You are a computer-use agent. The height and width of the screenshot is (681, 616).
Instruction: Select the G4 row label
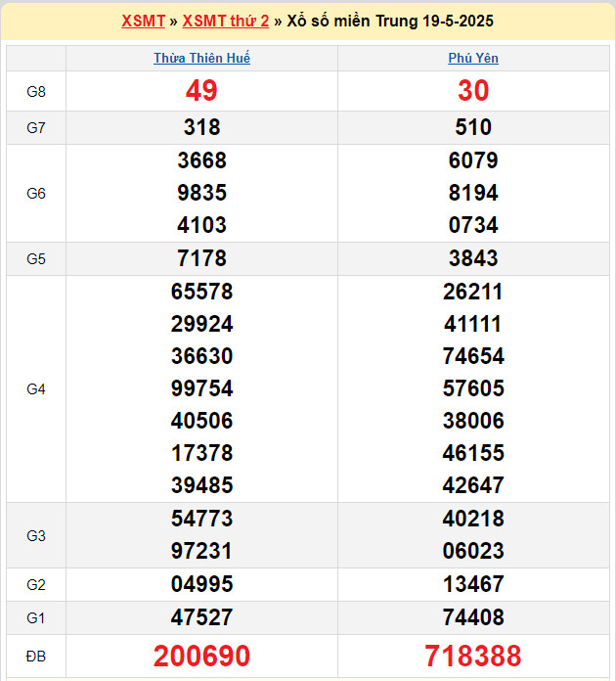[x=36, y=389]
